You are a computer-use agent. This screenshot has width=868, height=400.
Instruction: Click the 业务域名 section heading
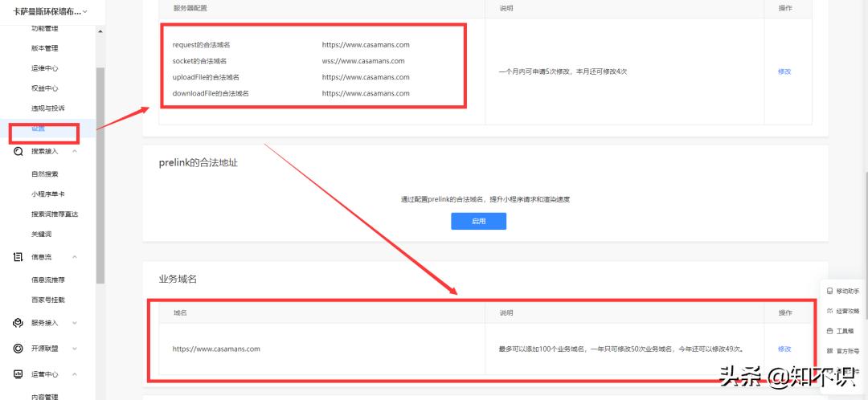178,279
